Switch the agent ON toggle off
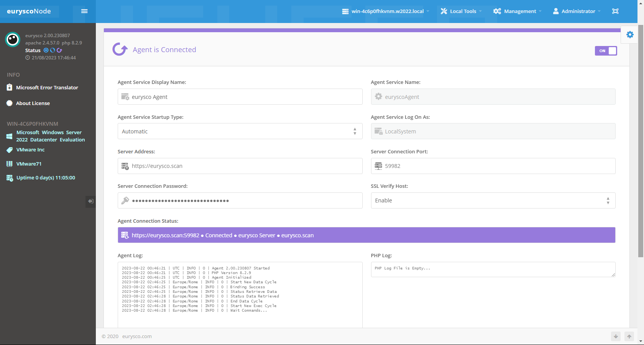 (606, 51)
